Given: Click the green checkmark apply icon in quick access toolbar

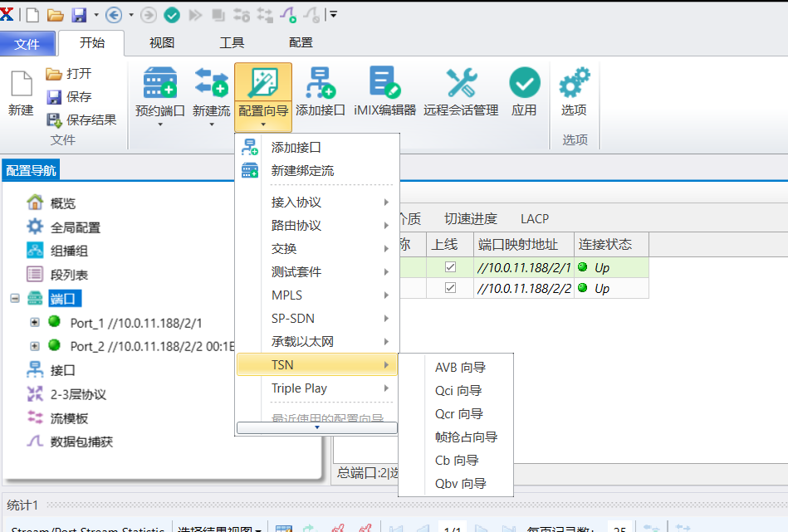Looking at the screenshot, I should pyautogui.click(x=172, y=15).
